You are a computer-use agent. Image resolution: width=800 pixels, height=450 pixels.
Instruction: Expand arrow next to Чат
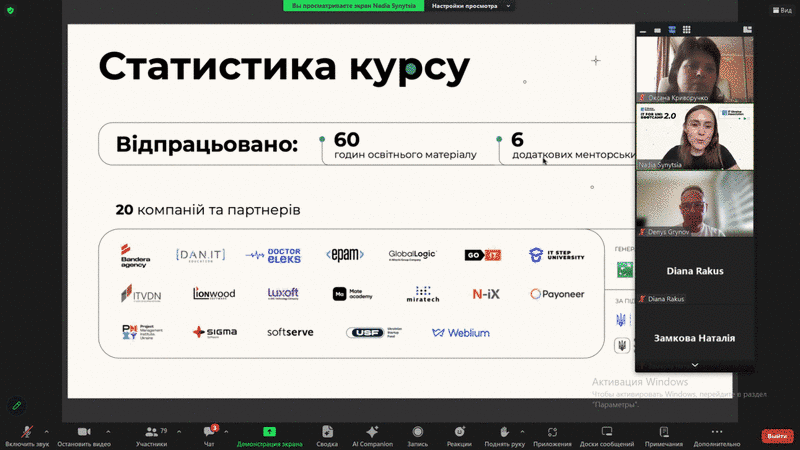[226, 432]
